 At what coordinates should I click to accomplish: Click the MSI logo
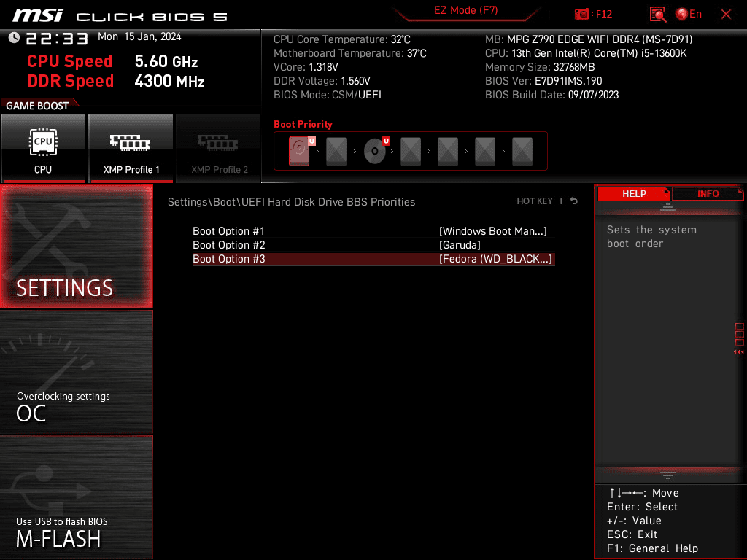(x=38, y=15)
